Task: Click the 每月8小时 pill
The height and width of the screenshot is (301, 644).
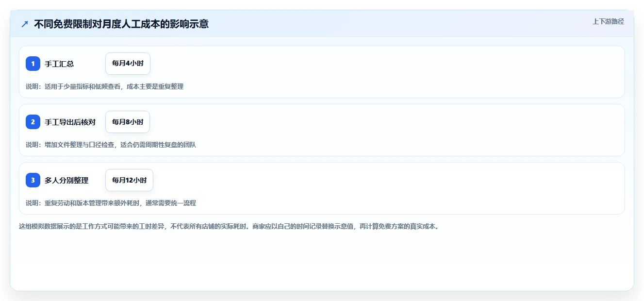Action: click(x=128, y=122)
